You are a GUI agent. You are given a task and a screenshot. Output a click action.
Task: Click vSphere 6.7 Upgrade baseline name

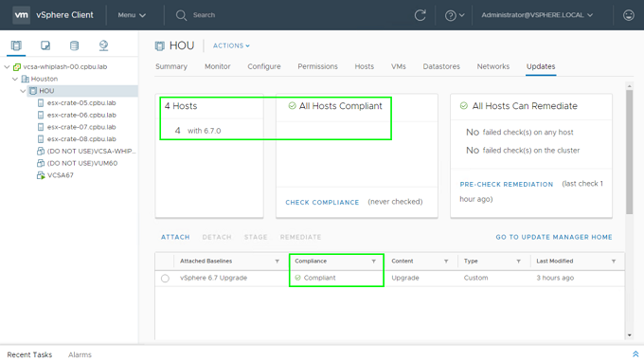[214, 278]
